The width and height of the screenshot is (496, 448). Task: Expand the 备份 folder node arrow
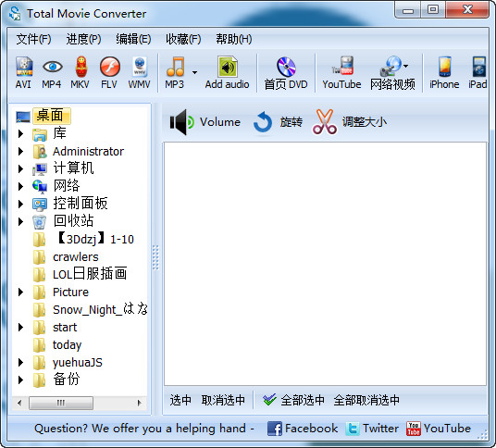point(21,380)
